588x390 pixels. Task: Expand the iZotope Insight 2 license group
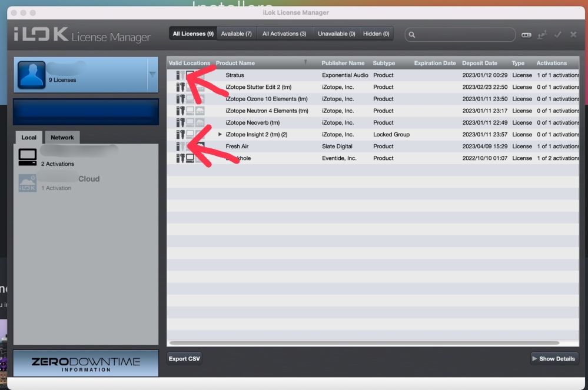220,135
